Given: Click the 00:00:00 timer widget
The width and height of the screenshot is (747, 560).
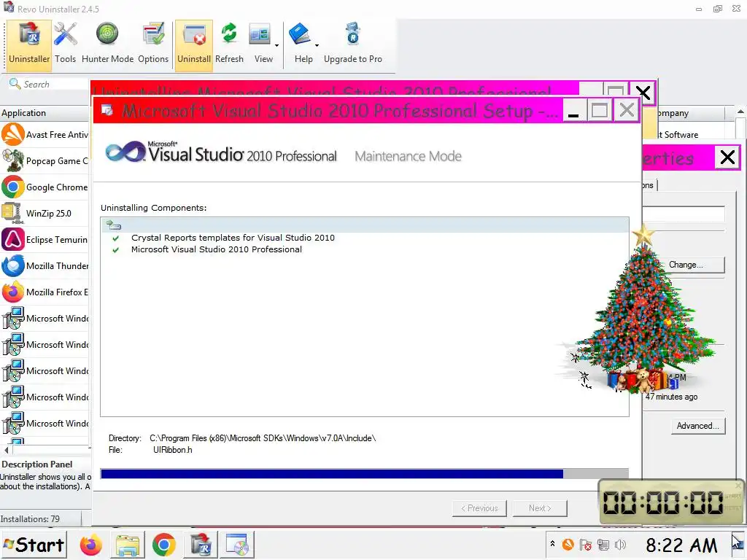Looking at the screenshot, I should point(670,502).
